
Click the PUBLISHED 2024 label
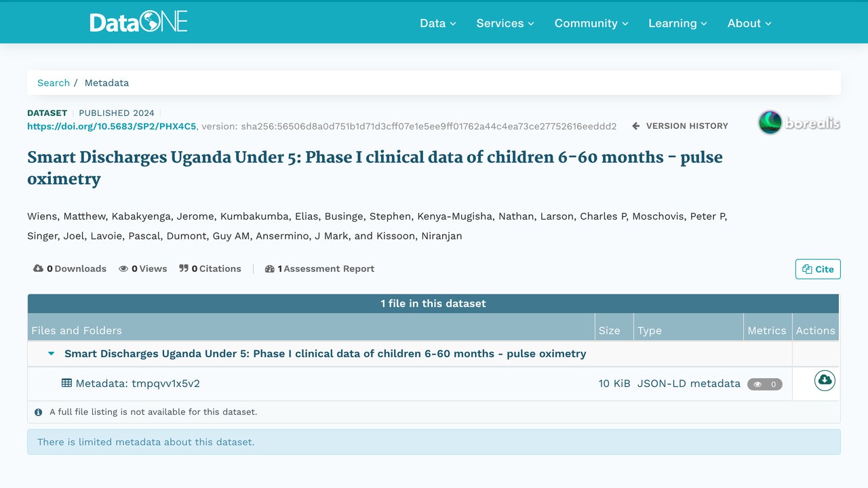[x=117, y=113]
